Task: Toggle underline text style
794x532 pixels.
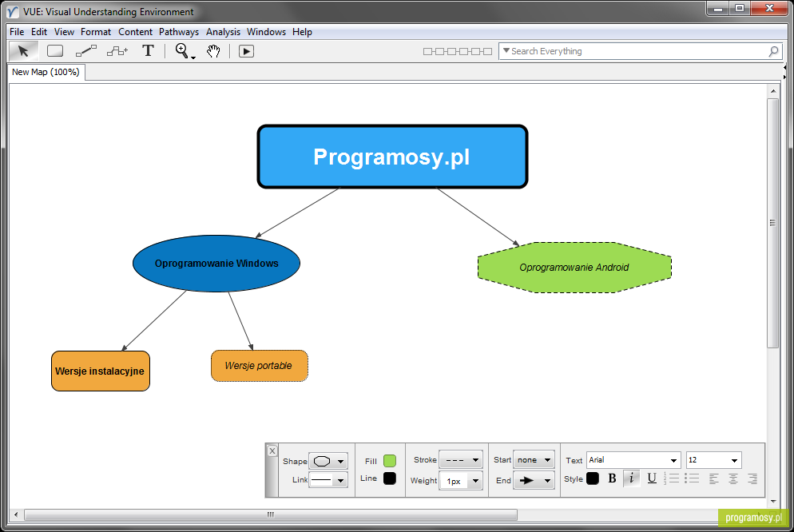Action: coord(652,478)
